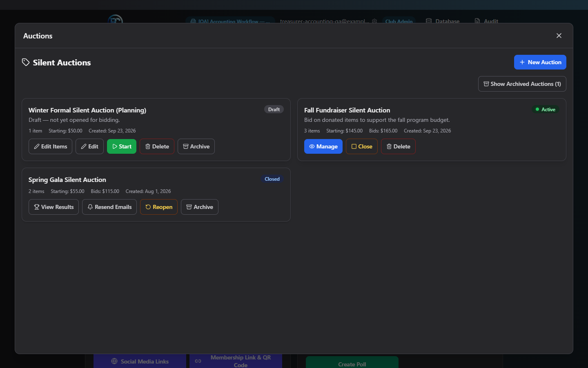
Task: Open Edit Items for Winter Formal auction
Action: click(50, 146)
